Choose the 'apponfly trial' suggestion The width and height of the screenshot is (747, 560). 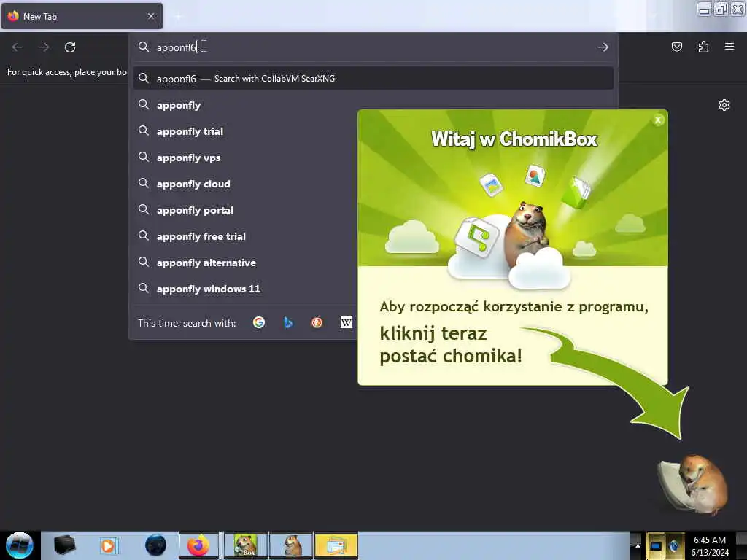point(190,131)
